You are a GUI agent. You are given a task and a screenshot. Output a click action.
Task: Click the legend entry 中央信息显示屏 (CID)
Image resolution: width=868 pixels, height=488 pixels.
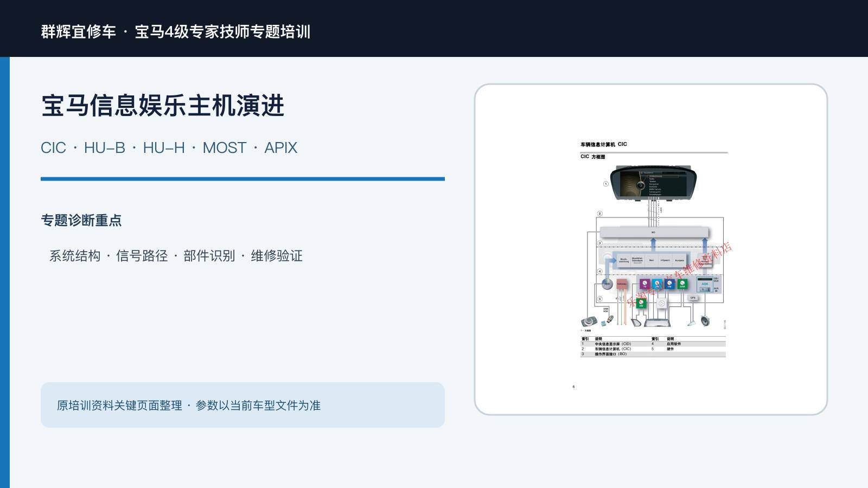pyautogui.click(x=612, y=344)
